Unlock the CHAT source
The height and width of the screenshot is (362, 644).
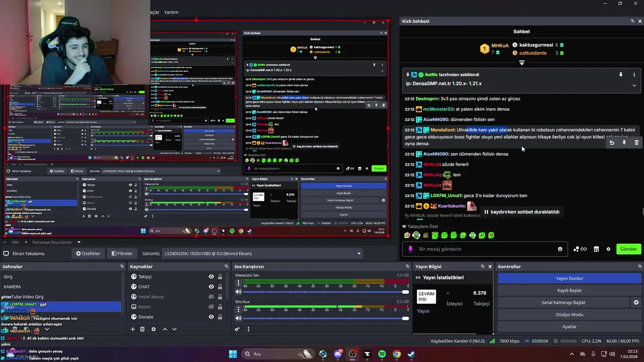point(220,287)
